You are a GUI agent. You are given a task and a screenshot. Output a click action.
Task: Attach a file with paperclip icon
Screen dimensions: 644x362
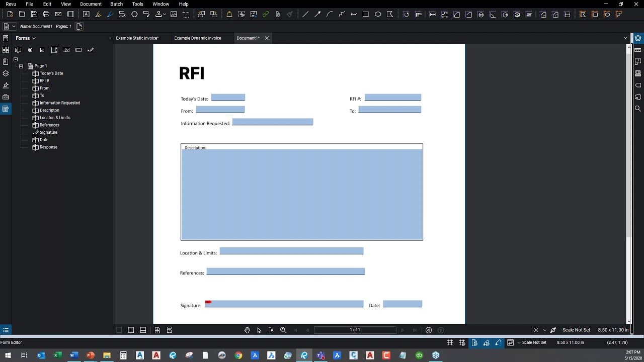278,15
